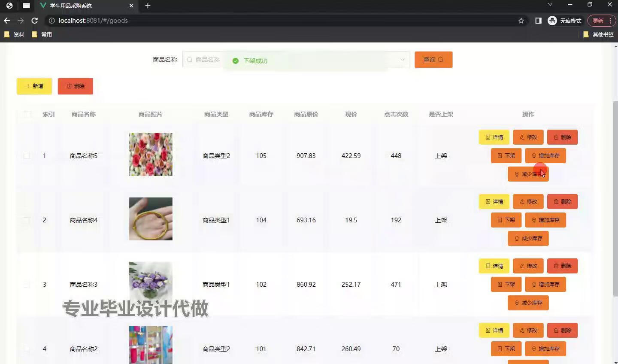The image size is (618, 364).
Task: Click the 商品库存 column header
Action: pyautogui.click(x=261, y=114)
